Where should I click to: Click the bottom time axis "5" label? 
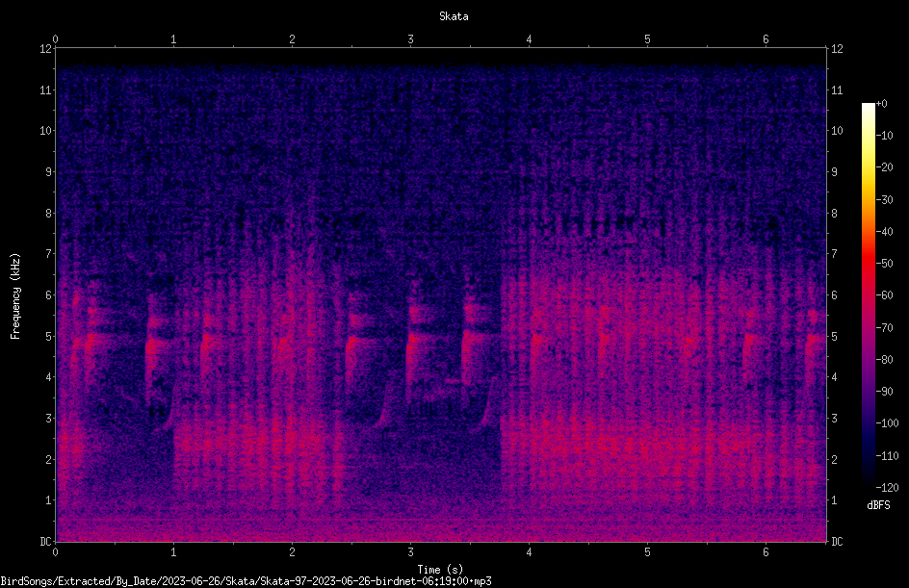647,552
